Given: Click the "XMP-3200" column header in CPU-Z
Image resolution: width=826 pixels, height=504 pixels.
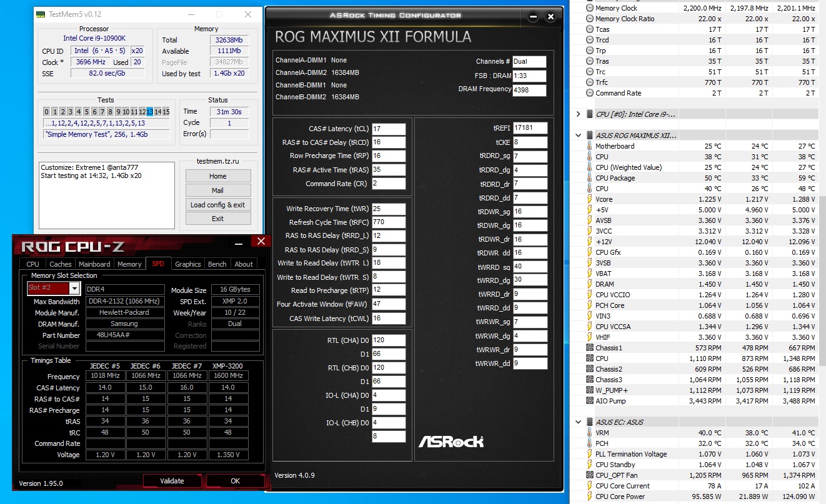Looking at the screenshot, I should coord(229,365).
